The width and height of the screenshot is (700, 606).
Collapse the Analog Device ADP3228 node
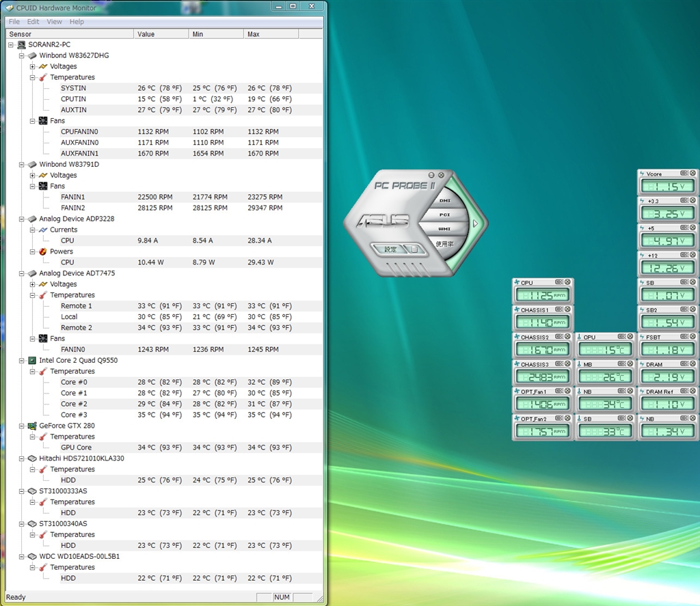coord(21,219)
